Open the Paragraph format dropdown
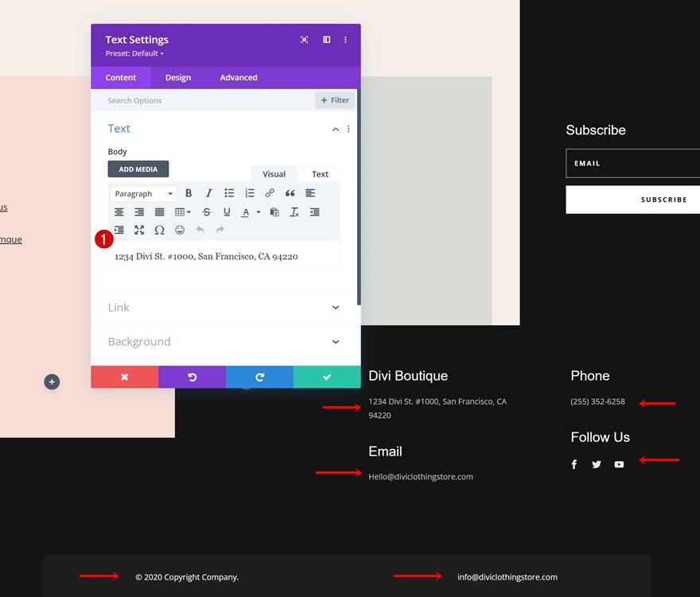This screenshot has height=597, width=700. click(x=143, y=194)
